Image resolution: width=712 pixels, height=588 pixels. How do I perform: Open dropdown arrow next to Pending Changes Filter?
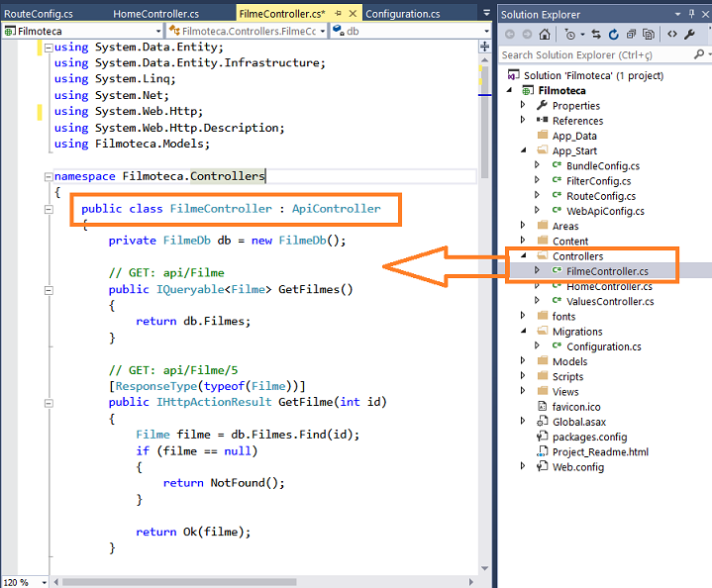pyautogui.click(x=582, y=35)
